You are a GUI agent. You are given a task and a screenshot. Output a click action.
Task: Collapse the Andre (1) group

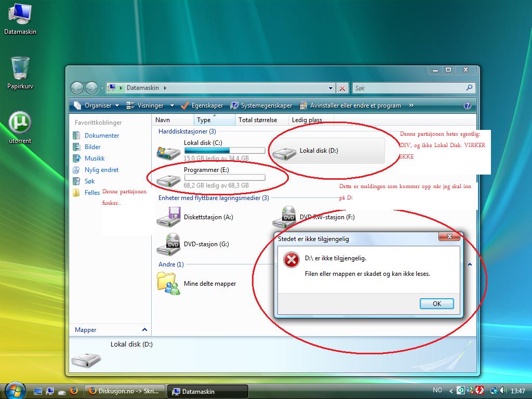coord(470,264)
